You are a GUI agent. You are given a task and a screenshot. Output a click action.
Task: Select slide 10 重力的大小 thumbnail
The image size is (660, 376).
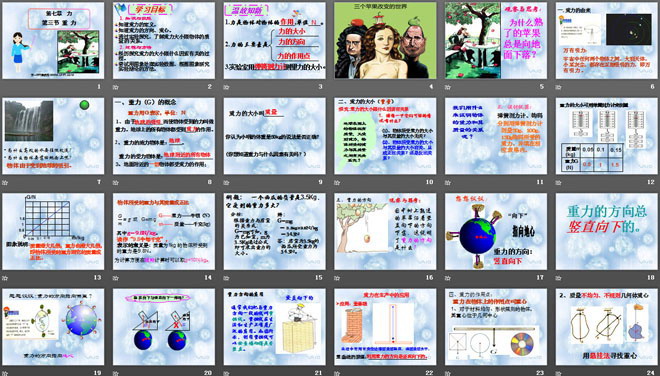coord(385,136)
